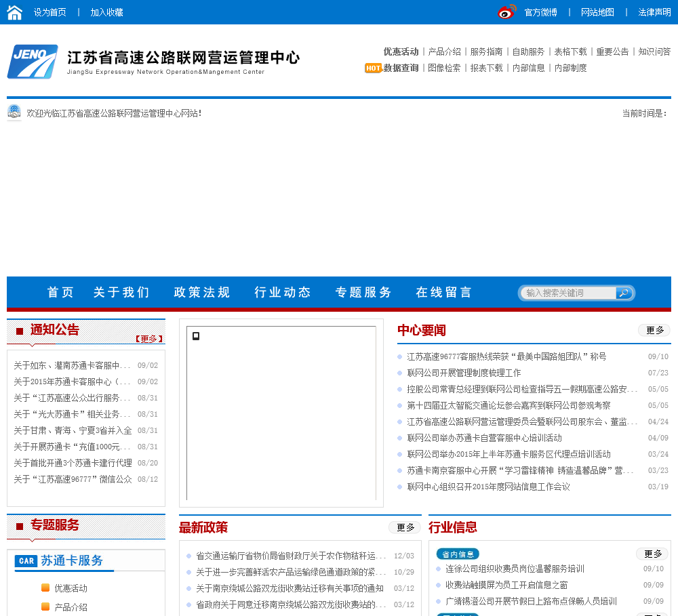Viewport: 678px width, 616px height.
Task: Open the 在线留言 navigation tab
Action: pyautogui.click(x=444, y=292)
